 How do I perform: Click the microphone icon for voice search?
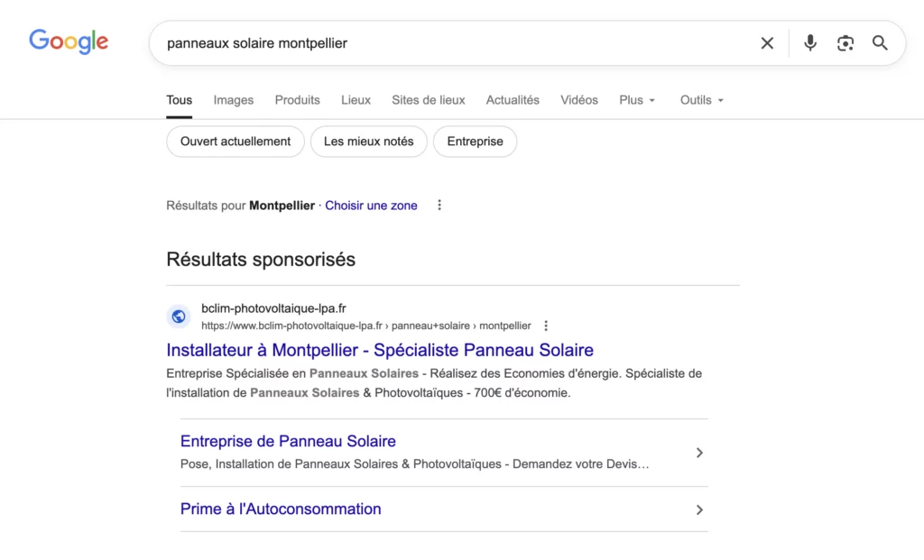[809, 42]
